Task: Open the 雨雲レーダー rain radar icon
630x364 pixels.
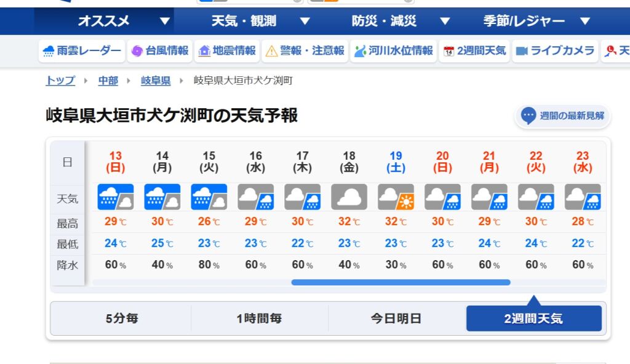Action: click(x=48, y=51)
